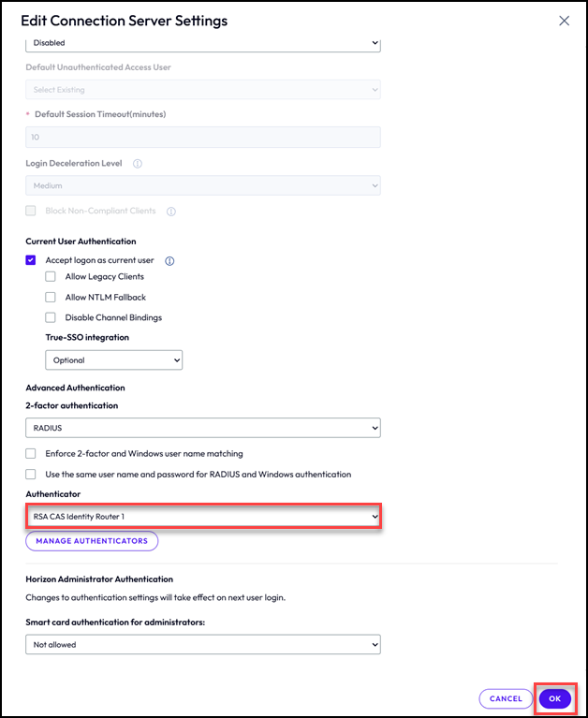Image resolution: width=588 pixels, height=718 pixels.
Task: Uncheck Accept logon as current user
Action: 31,260
